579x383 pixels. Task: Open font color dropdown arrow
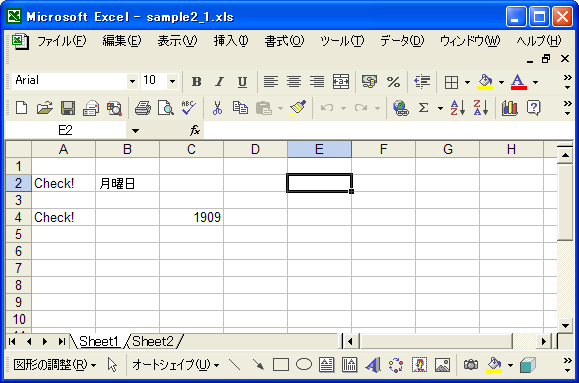click(x=535, y=82)
